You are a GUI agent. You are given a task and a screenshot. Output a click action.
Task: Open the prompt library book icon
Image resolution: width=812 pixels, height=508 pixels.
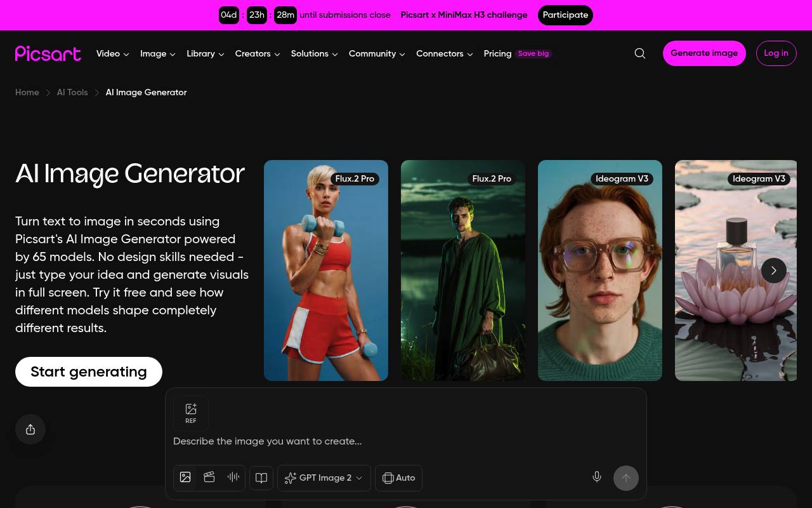(261, 478)
